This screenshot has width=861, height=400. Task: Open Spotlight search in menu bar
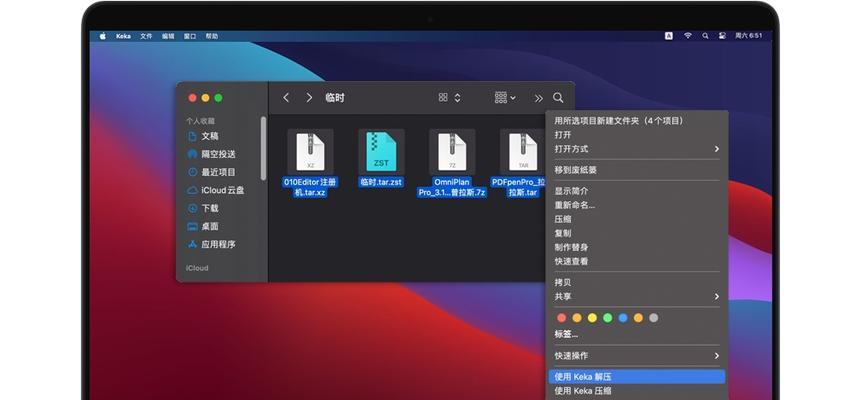(x=705, y=36)
